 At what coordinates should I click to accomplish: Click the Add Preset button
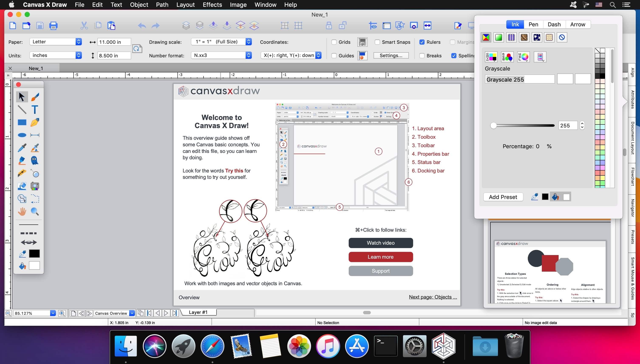503,197
